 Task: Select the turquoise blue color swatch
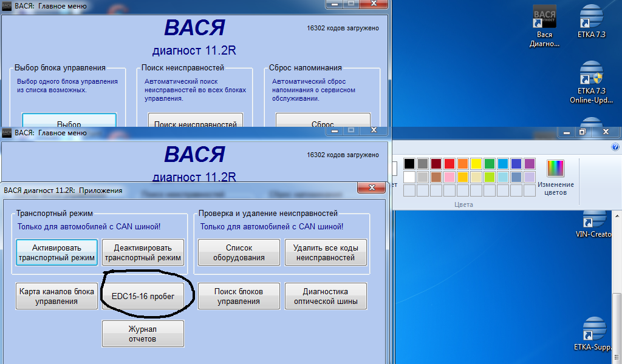(503, 164)
